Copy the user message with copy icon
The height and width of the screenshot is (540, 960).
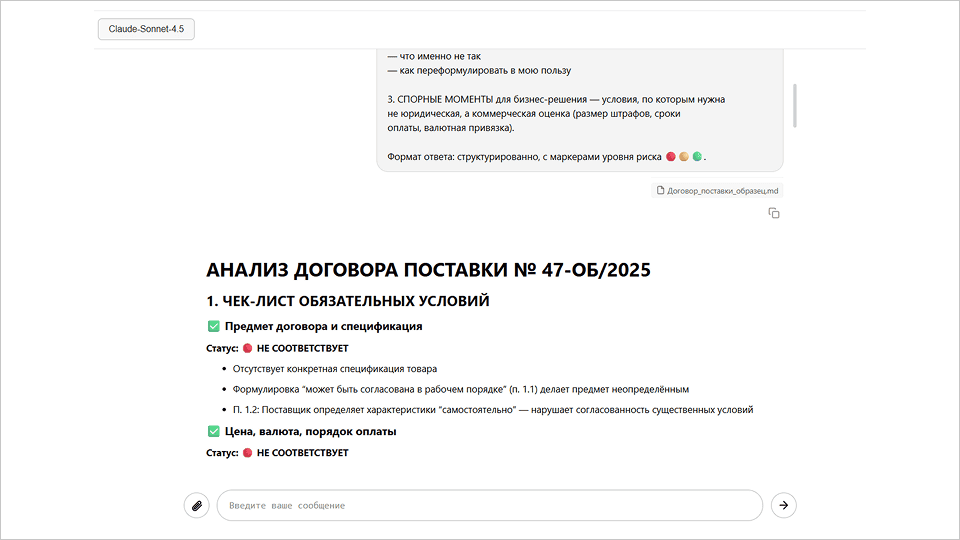click(x=774, y=213)
